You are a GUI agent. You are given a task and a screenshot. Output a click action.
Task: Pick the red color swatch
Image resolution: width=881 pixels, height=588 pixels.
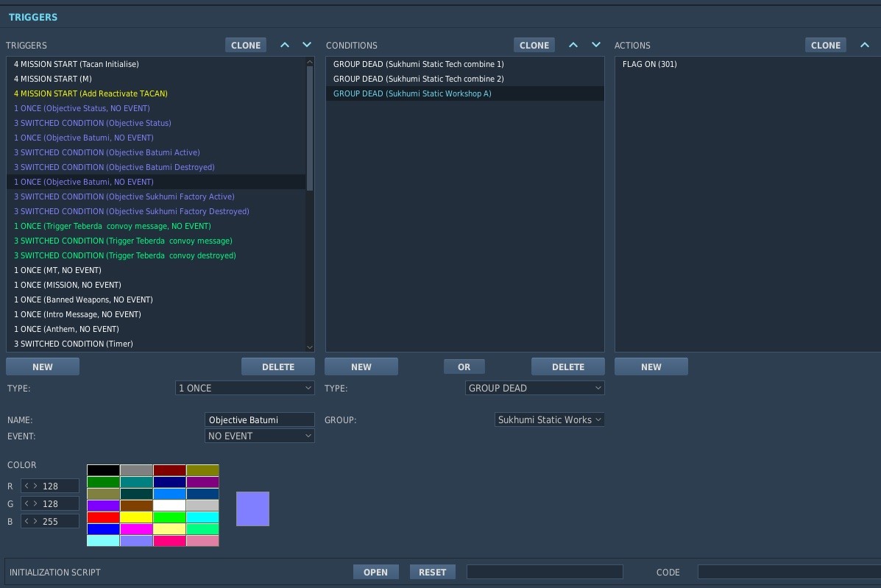point(103,517)
